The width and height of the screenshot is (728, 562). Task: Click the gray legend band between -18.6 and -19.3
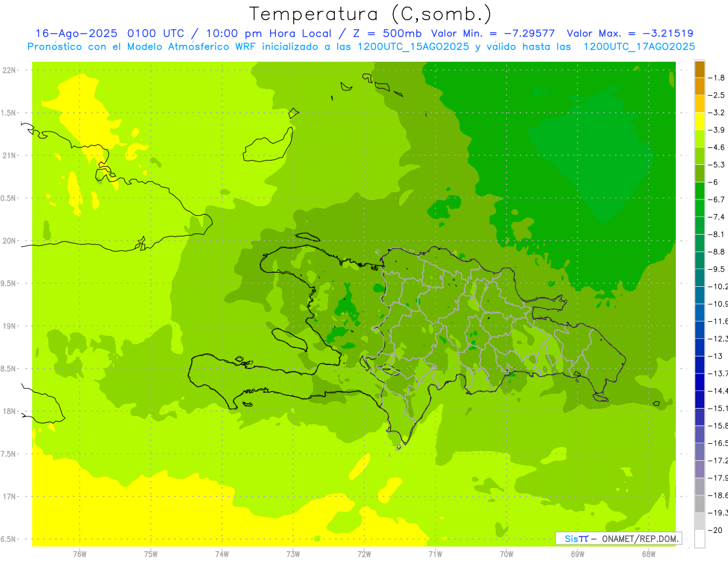[699, 504]
